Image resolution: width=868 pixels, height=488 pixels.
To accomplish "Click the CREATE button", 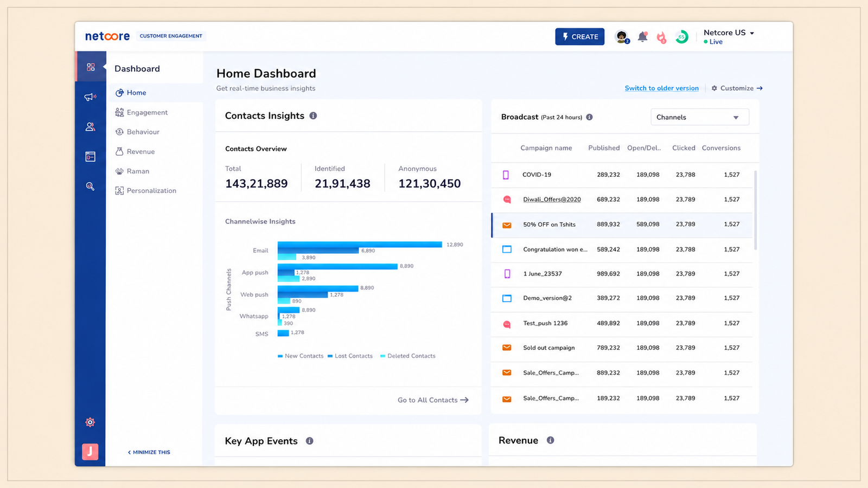I will (579, 36).
